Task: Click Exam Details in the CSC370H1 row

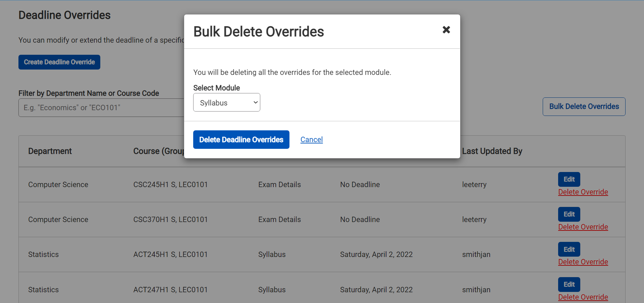Action: click(279, 219)
